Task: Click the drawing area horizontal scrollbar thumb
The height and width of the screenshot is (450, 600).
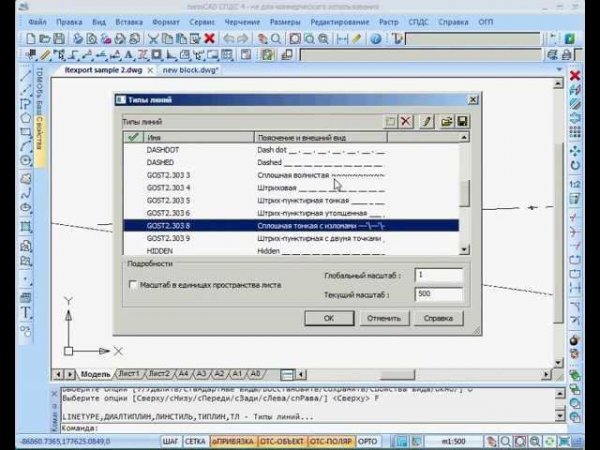Action: click(397, 374)
